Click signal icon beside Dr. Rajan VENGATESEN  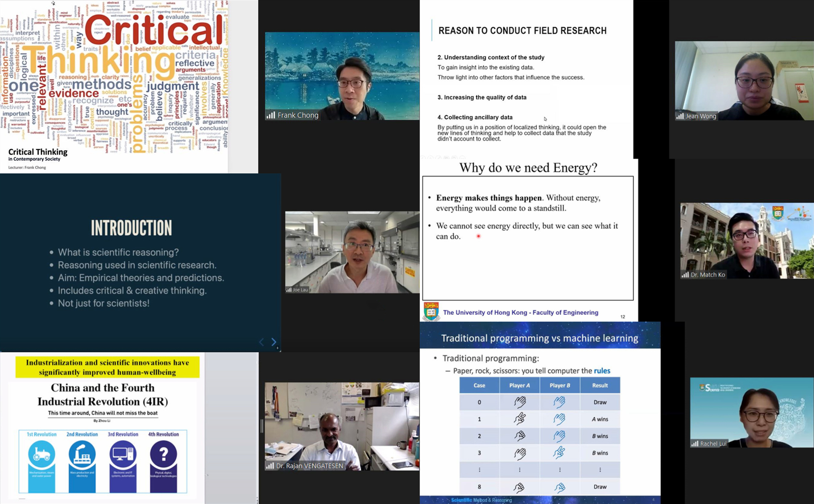[x=270, y=466]
